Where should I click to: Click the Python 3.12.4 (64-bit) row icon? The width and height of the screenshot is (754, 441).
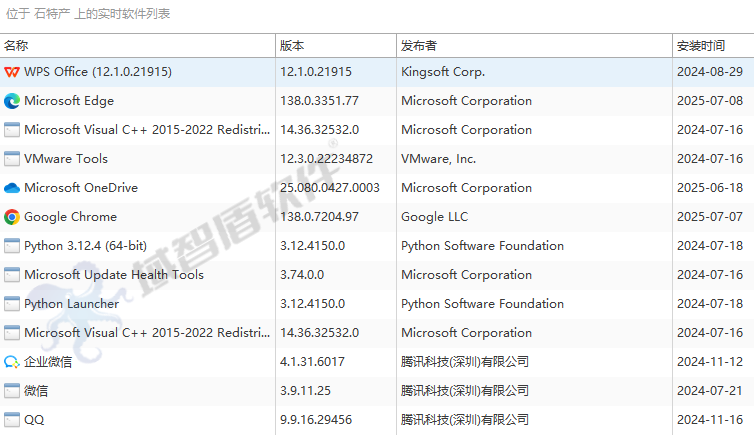12,246
